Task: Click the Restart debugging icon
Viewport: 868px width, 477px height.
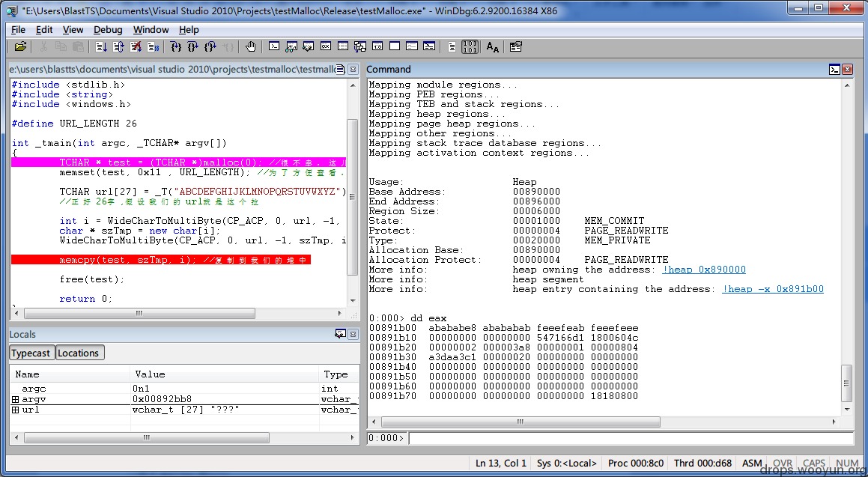Action: pos(118,47)
